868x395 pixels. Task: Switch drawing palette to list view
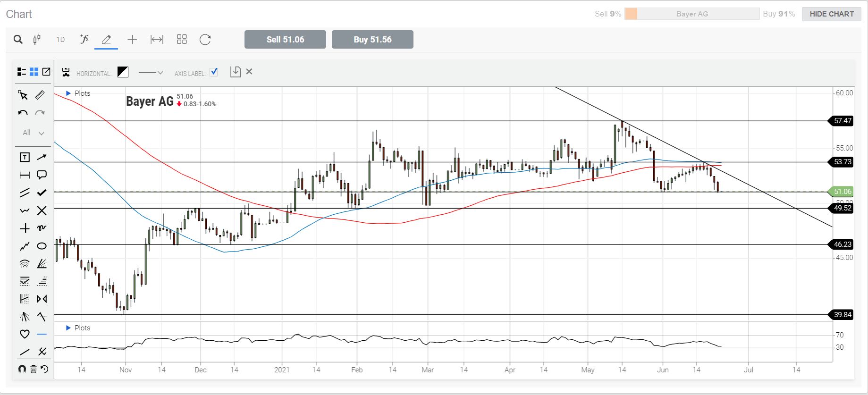(22, 72)
